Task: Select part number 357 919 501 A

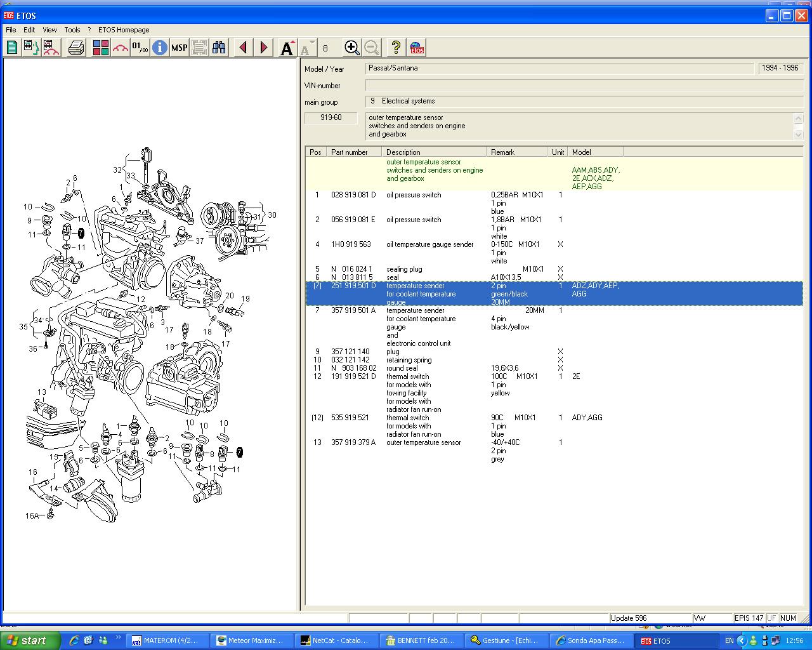Action: 353,310
